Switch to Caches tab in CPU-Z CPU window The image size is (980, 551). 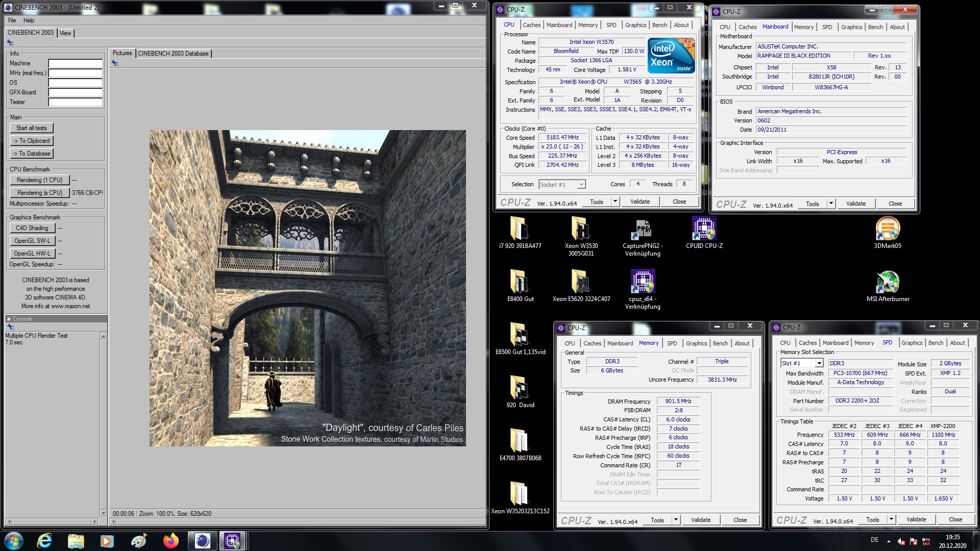(x=531, y=25)
